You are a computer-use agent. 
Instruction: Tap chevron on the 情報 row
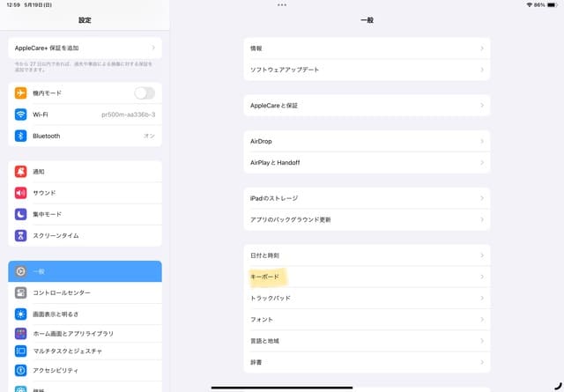(482, 48)
